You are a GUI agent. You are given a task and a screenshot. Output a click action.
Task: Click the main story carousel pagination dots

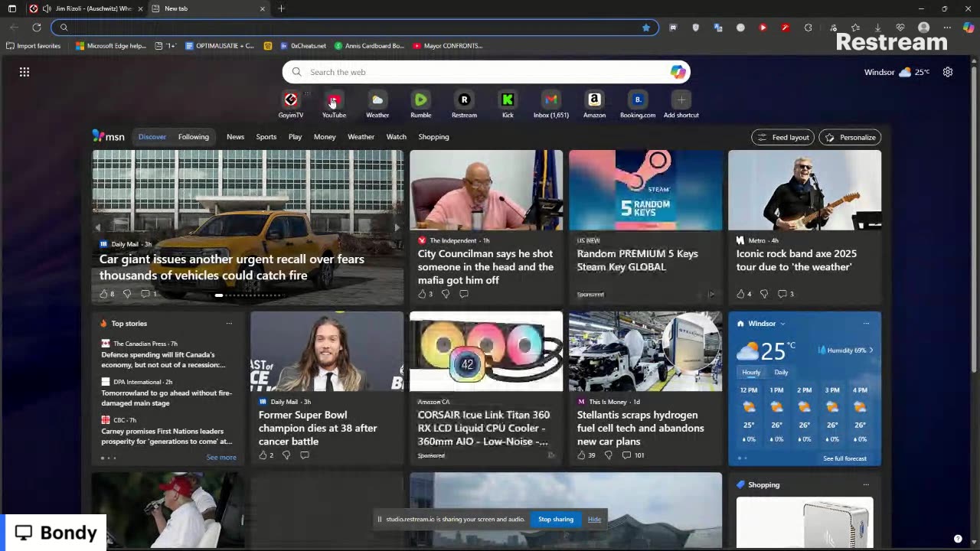click(x=249, y=295)
